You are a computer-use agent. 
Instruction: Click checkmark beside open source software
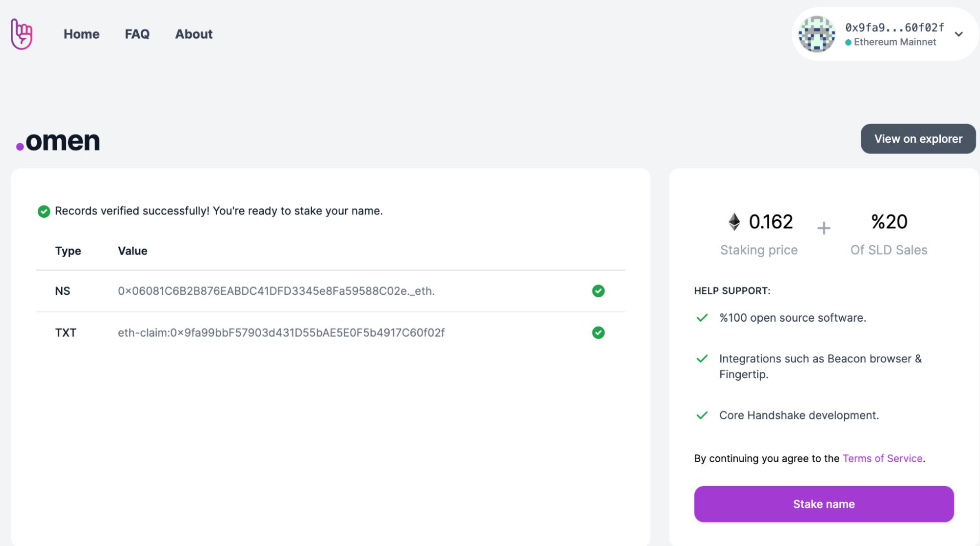click(x=702, y=318)
